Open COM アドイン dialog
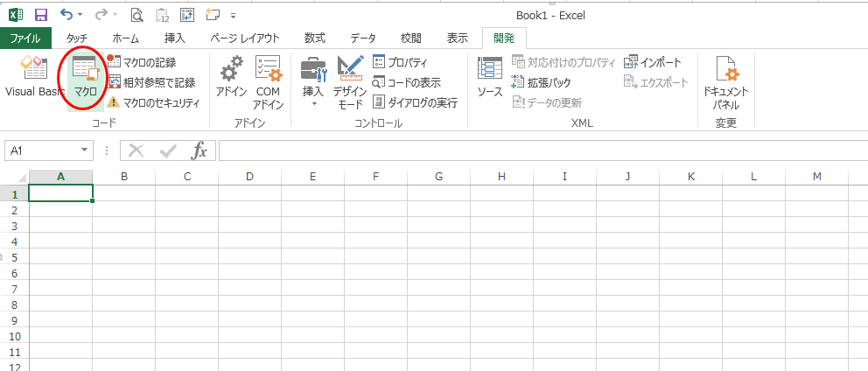This screenshot has height=371, width=868. (x=269, y=80)
